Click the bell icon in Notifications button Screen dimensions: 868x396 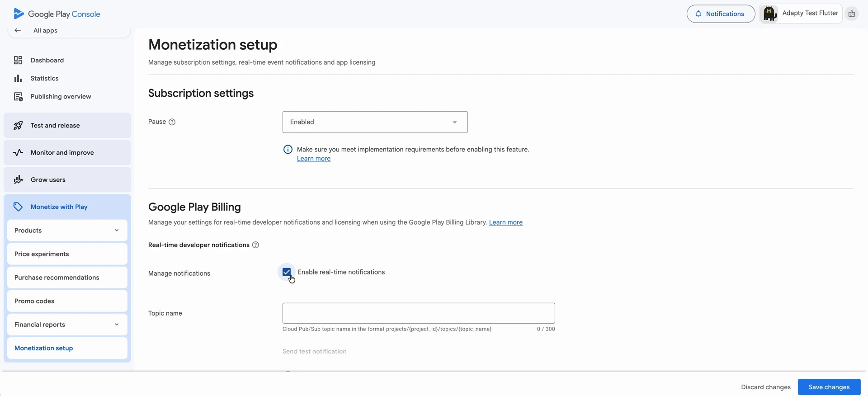click(698, 14)
